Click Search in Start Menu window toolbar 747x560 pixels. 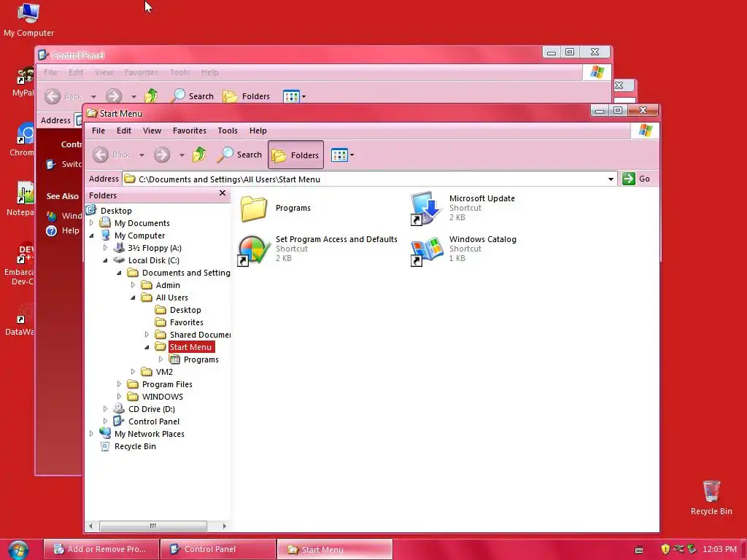(239, 155)
